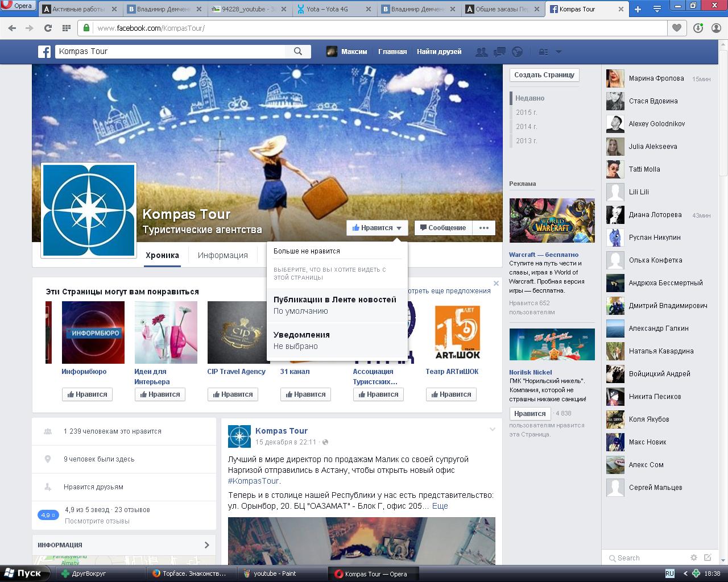Click the Создать Страницу button

pyautogui.click(x=544, y=74)
